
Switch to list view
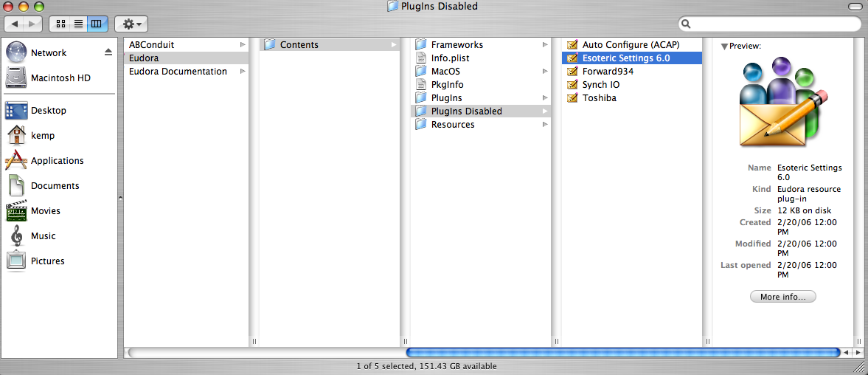click(x=79, y=24)
